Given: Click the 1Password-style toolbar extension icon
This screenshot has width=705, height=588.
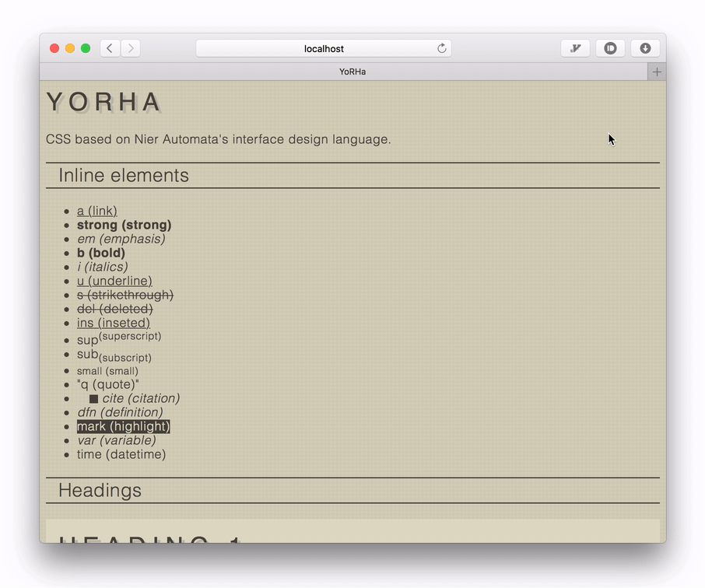Looking at the screenshot, I should coord(610,48).
